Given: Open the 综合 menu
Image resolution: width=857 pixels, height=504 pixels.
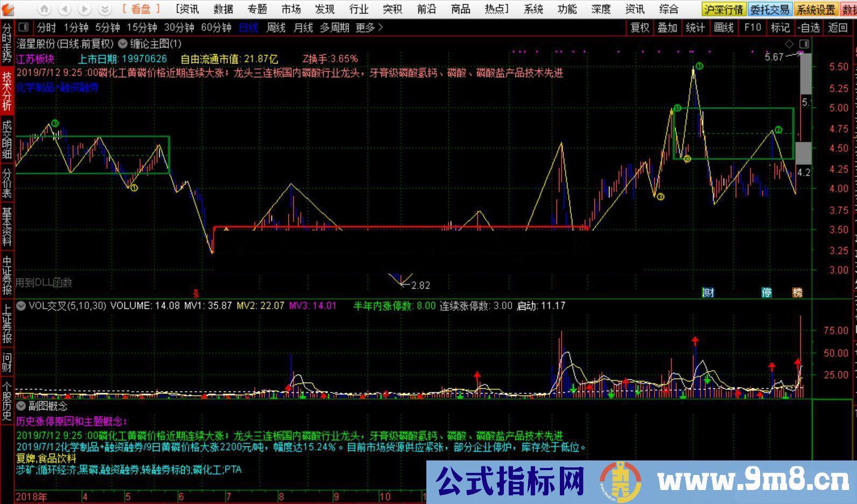Looking at the screenshot, I should [669, 9].
